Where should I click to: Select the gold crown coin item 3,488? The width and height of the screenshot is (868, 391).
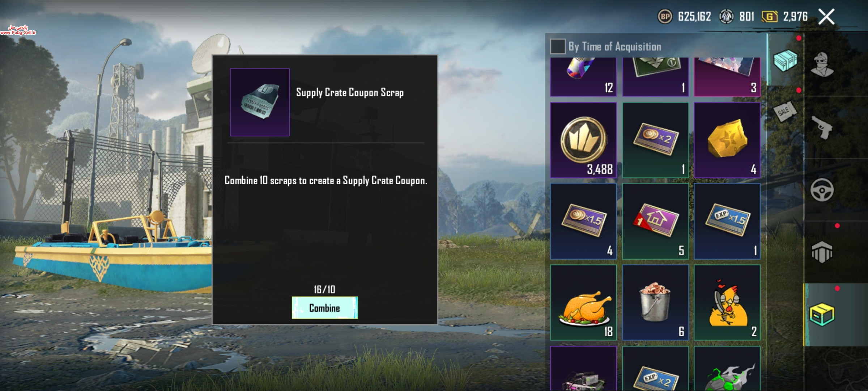583,140
